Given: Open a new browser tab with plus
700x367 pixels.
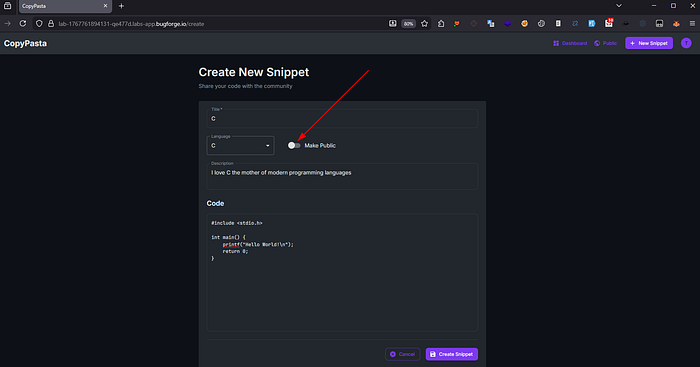Looking at the screenshot, I should (x=121, y=6).
